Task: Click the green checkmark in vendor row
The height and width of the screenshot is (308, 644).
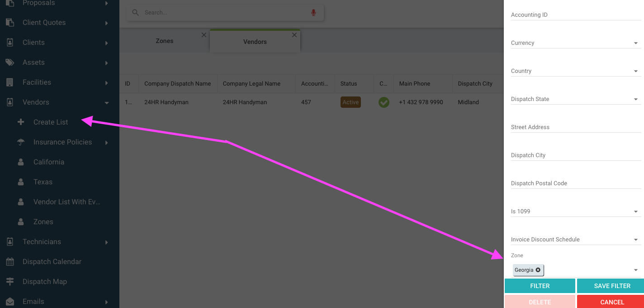Action: (384, 102)
